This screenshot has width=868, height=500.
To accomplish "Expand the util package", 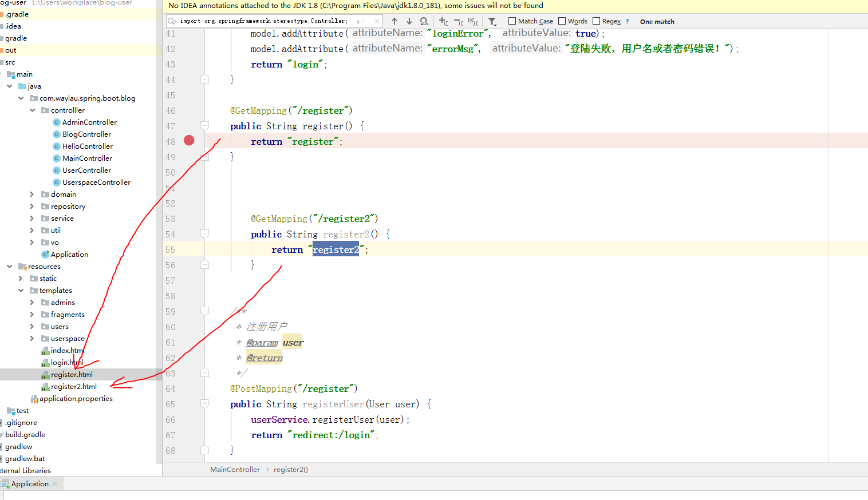I will (32, 231).
